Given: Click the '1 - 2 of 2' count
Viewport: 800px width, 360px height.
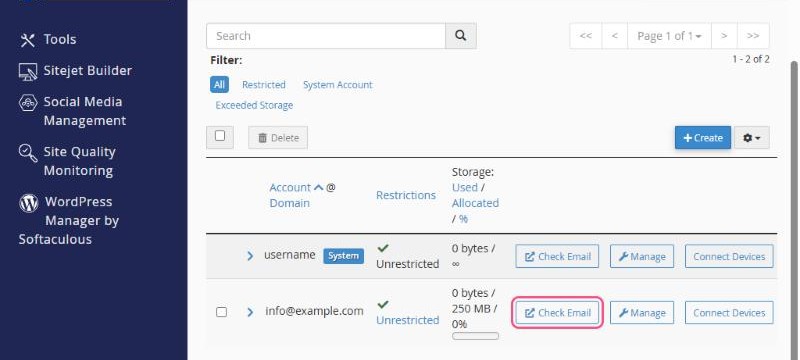Looking at the screenshot, I should [x=751, y=59].
